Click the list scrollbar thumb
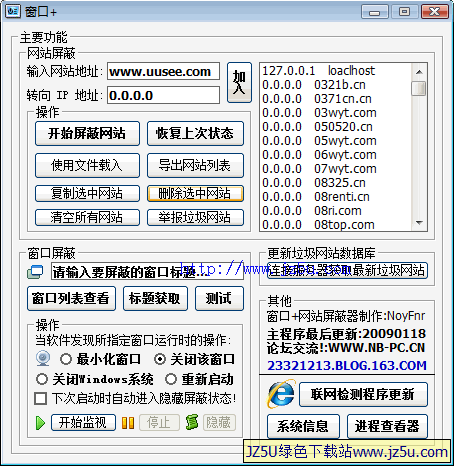The width and height of the screenshot is (454, 466). click(x=419, y=88)
